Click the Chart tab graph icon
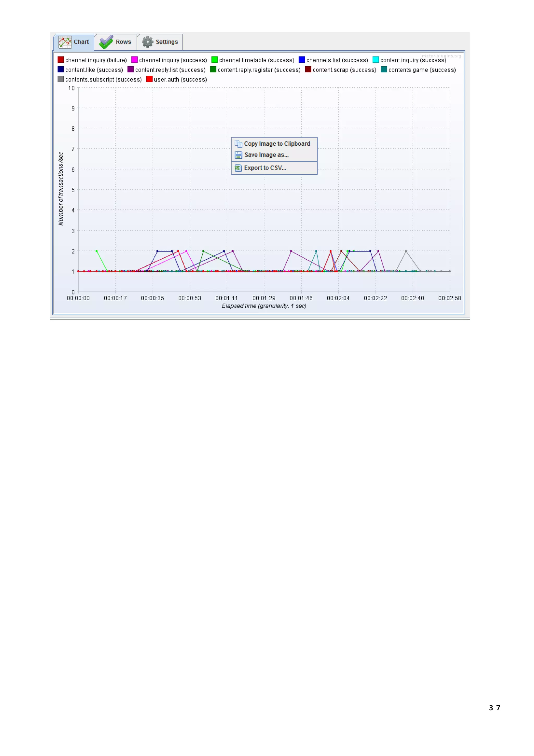Screen dimensions: 534x756 click(x=65, y=42)
